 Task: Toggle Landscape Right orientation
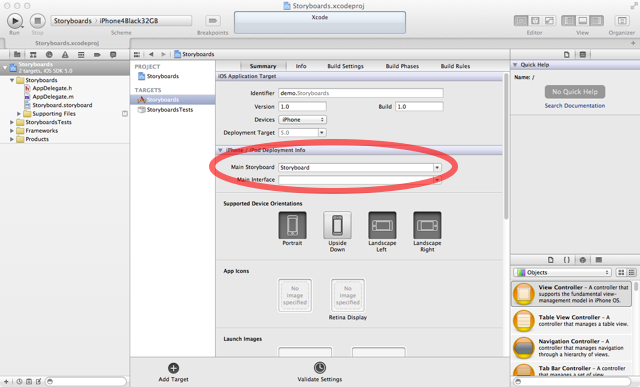(427, 225)
